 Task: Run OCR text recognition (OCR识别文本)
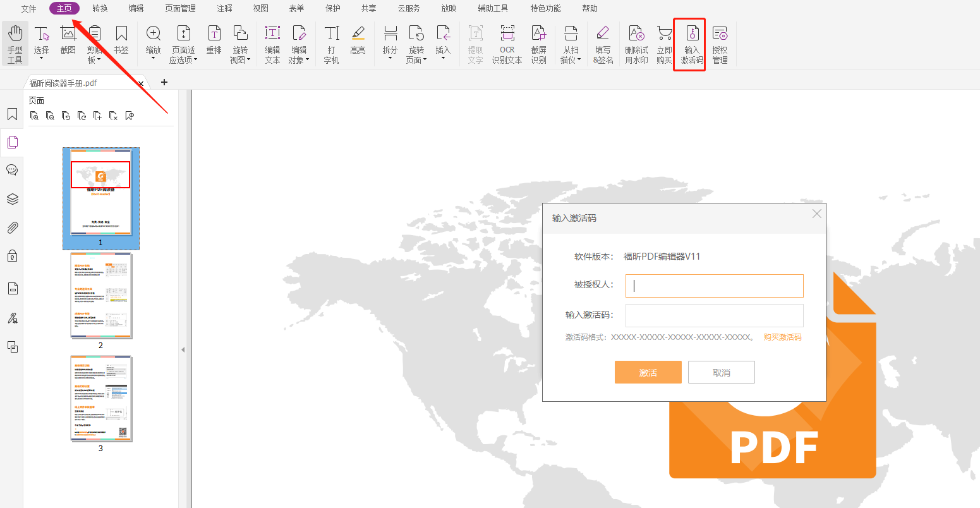(x=507, y=43)
